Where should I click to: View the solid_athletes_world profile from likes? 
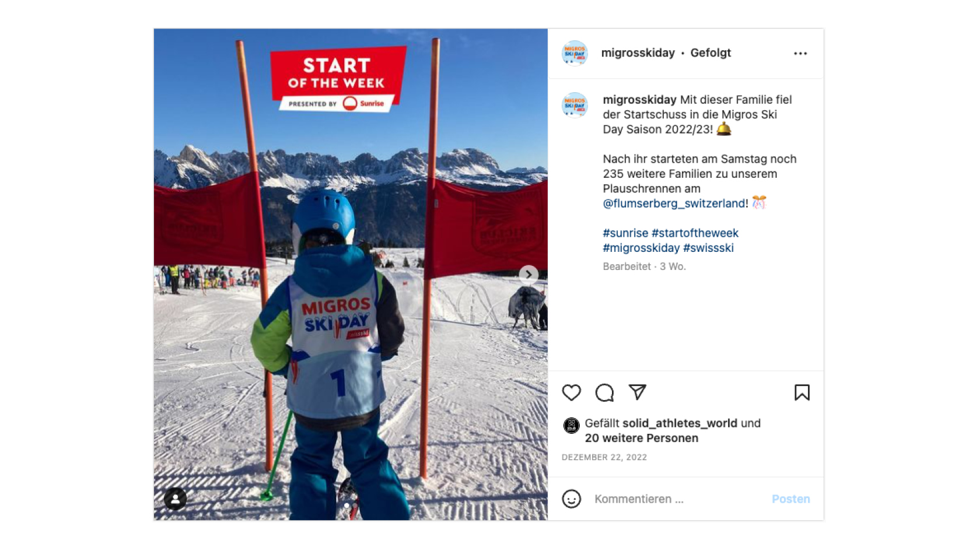pos(680,423)
